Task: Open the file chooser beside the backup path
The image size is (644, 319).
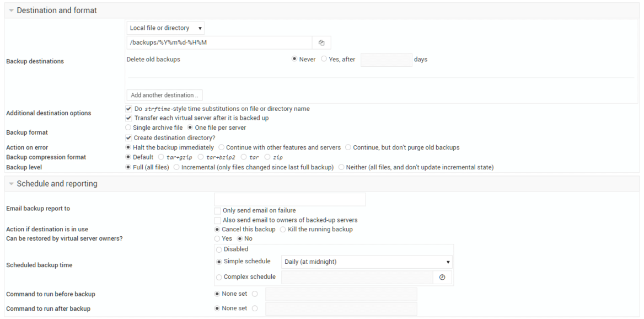Action: coord(321,42)
